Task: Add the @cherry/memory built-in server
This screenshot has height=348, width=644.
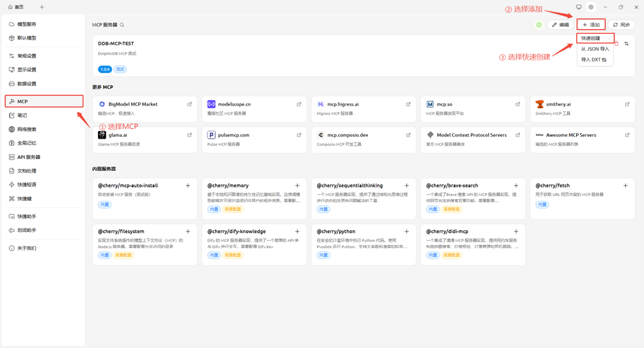Action: click(297, 186)
